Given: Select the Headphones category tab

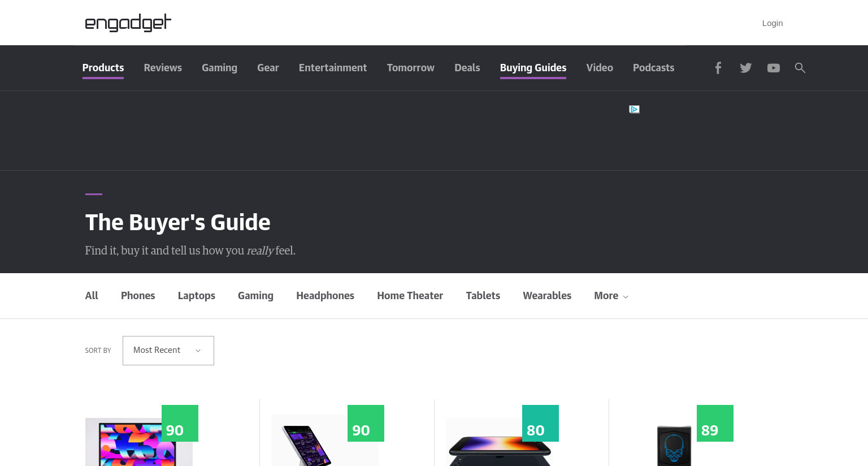Looking at the screenshot, I should point(325,296).
